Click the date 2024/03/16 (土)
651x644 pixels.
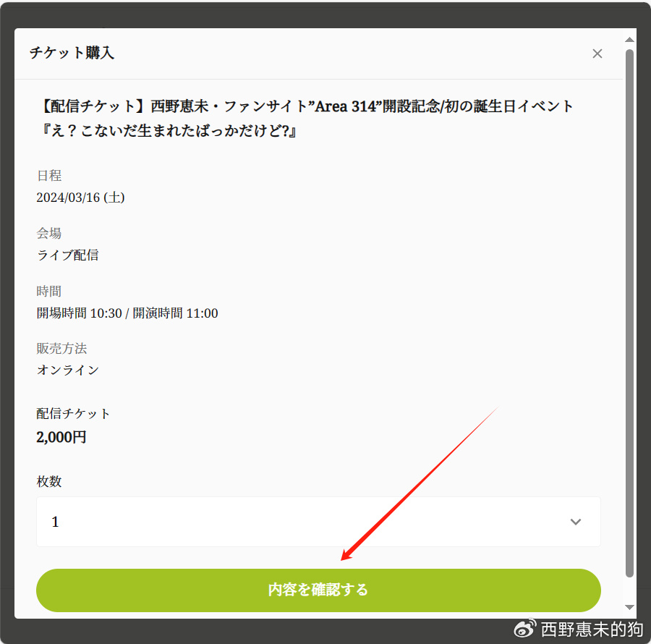(x=80, y=198)
